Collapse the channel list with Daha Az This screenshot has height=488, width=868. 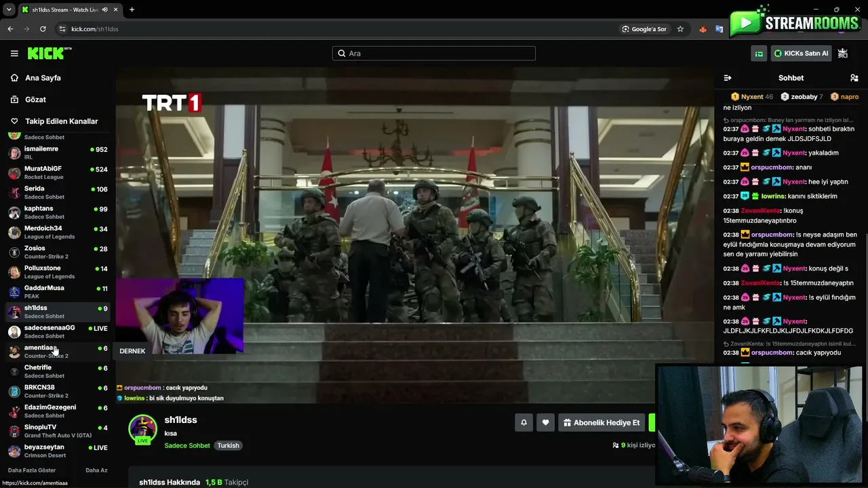96,470
